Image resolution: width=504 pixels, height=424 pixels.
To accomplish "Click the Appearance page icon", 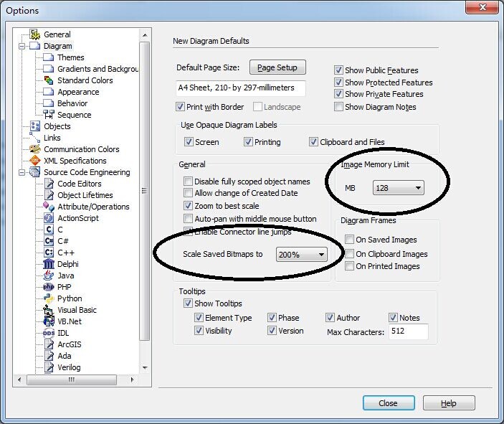I will pos(49,92).
